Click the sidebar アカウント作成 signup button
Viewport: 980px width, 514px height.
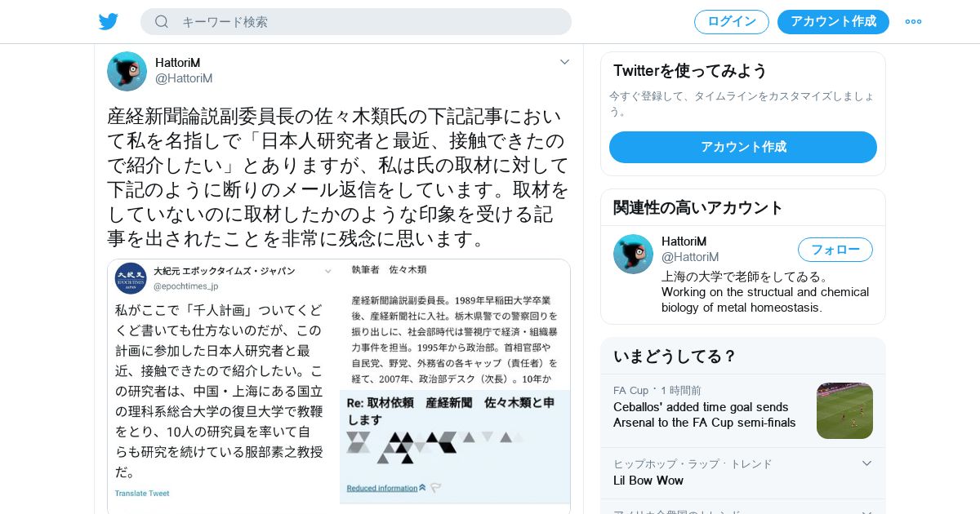click(x=743, y=147)
